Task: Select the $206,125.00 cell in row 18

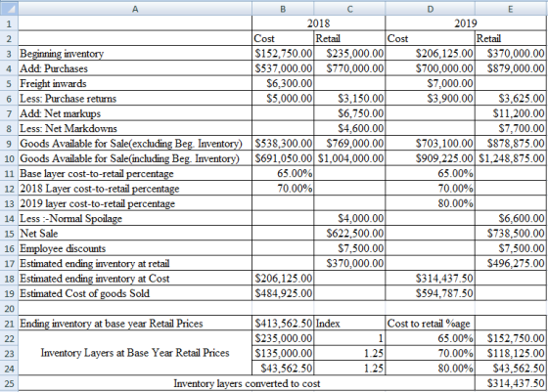Action: [283, 279]
